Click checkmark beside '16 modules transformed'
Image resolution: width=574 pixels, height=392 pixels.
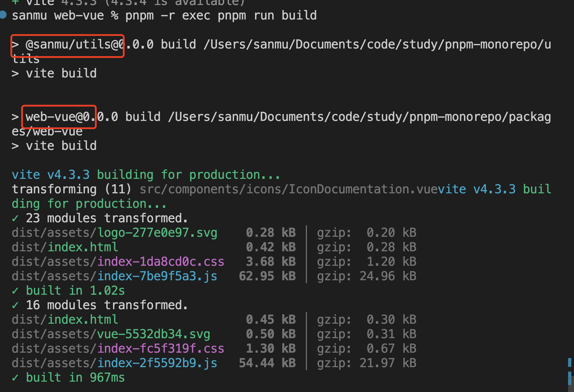point(15,305)
